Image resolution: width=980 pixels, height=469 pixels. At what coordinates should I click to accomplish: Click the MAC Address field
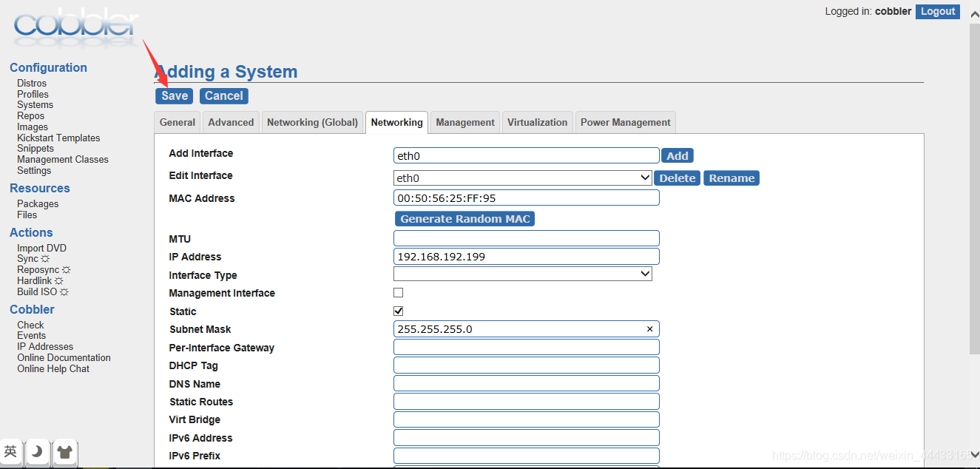pos(527,198)
